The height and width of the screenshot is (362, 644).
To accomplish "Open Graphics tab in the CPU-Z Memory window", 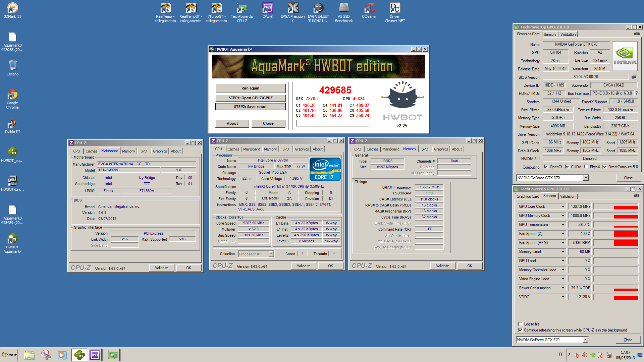I will click(441, 149).
